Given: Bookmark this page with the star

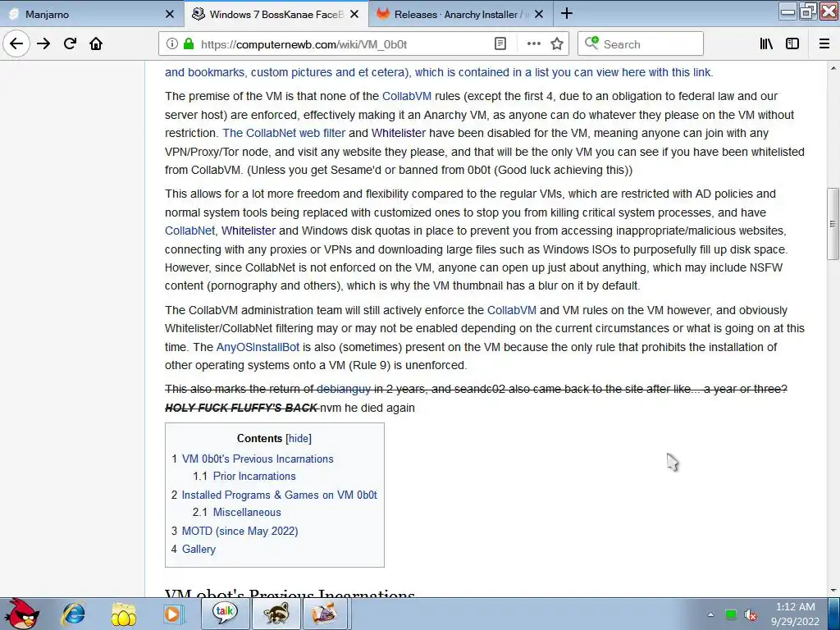Looking at the screenshot, I should [x=557, y=43].
